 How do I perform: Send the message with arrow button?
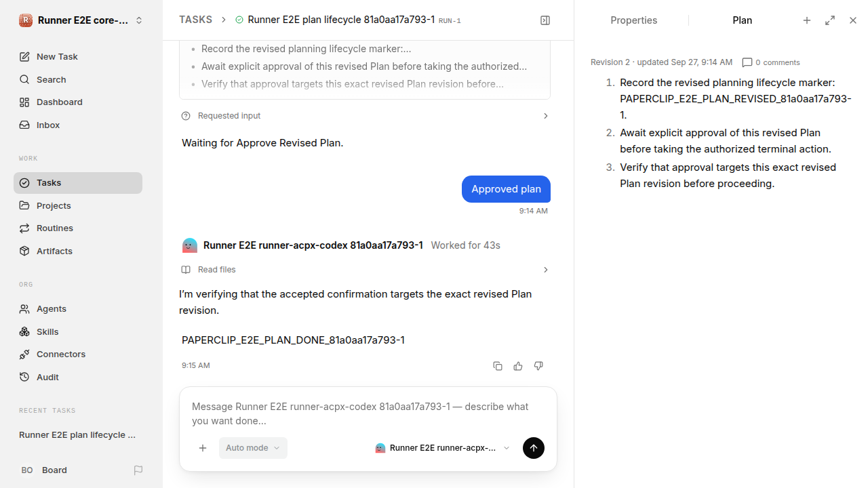(534, 448)
